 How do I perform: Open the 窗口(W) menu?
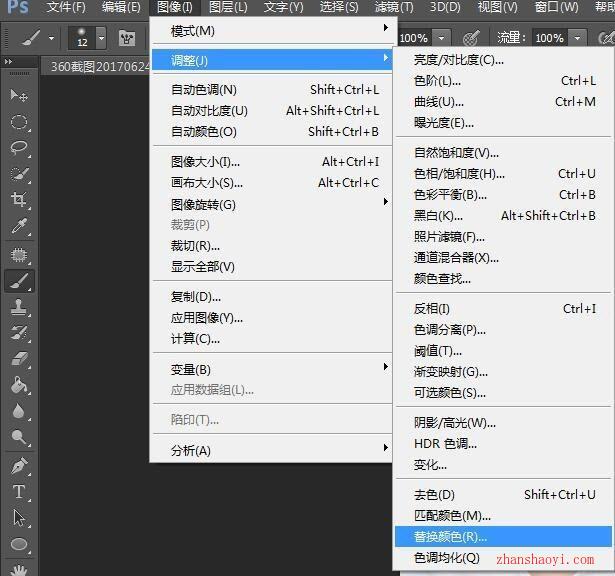pos(556,7)
